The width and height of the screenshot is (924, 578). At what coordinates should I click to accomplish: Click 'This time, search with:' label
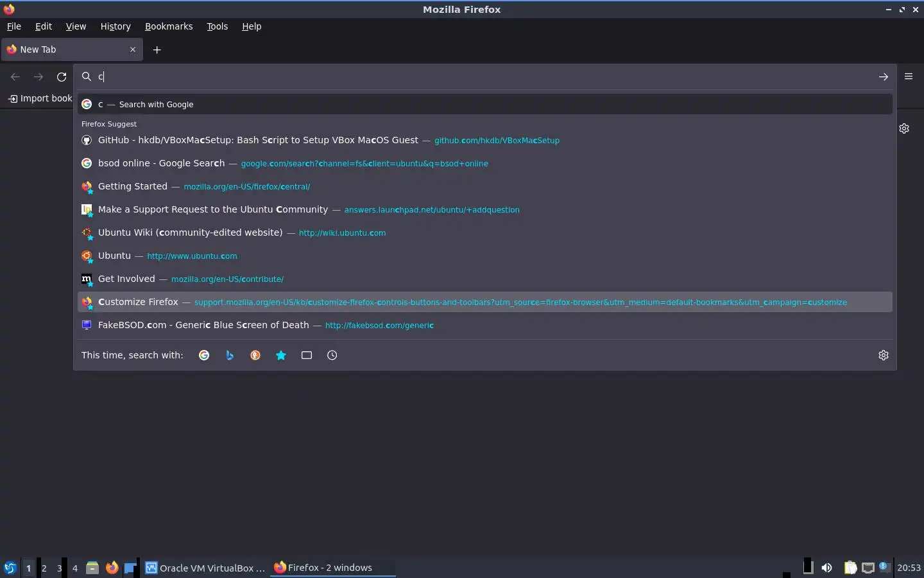coord(132,355)
